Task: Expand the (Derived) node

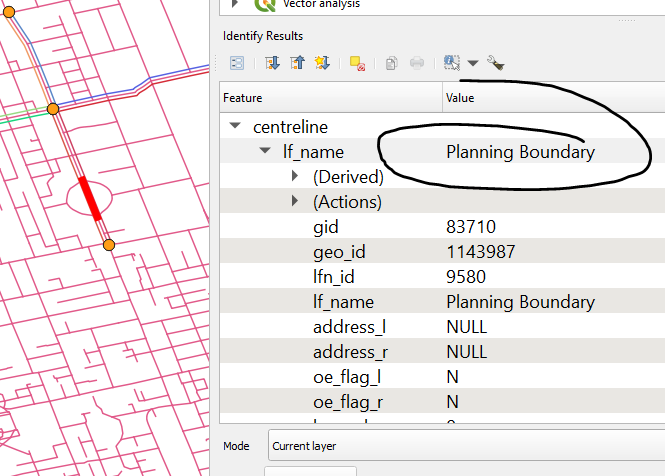Action: coord(295,176)
